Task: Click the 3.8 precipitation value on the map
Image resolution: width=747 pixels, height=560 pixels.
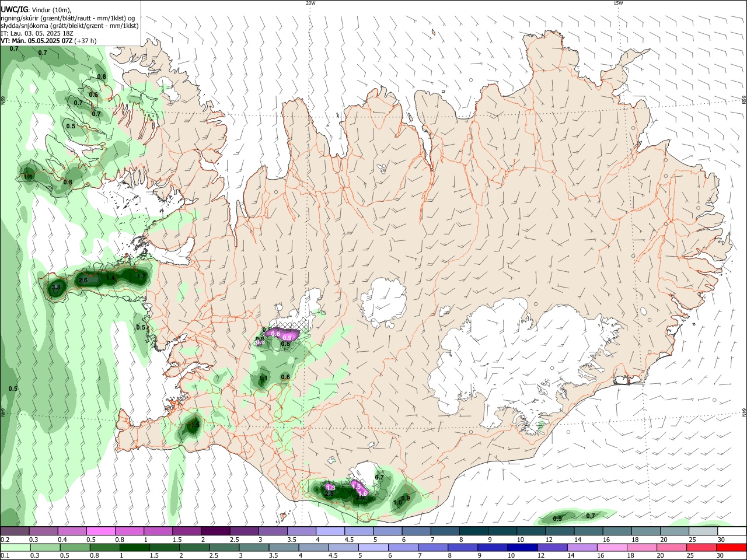Action: tap(56, 287)
